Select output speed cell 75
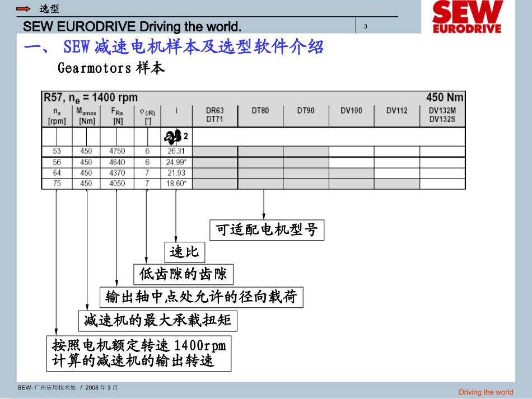This screenshot has height=399, width=532. coord(57,184)
